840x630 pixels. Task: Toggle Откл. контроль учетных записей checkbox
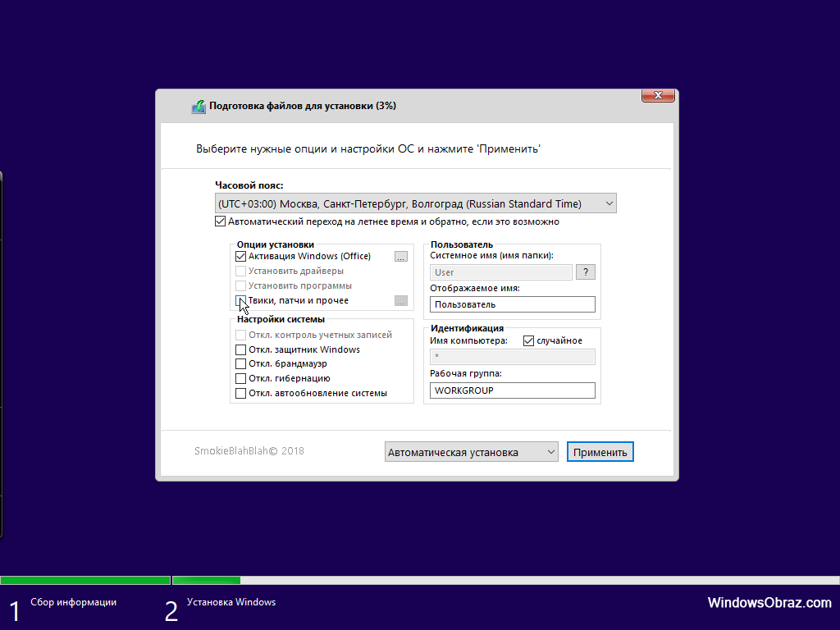[x=240, y=335]
